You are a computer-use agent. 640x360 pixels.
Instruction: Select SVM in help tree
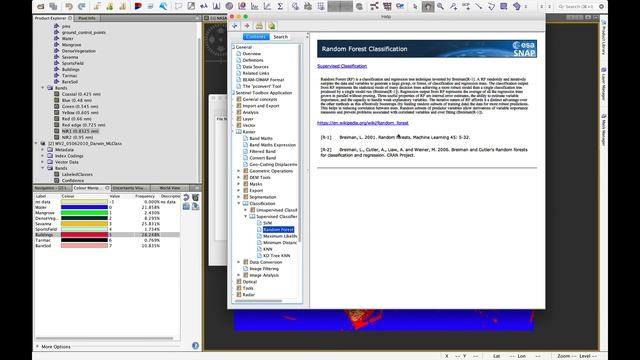[x=267, y=223]
